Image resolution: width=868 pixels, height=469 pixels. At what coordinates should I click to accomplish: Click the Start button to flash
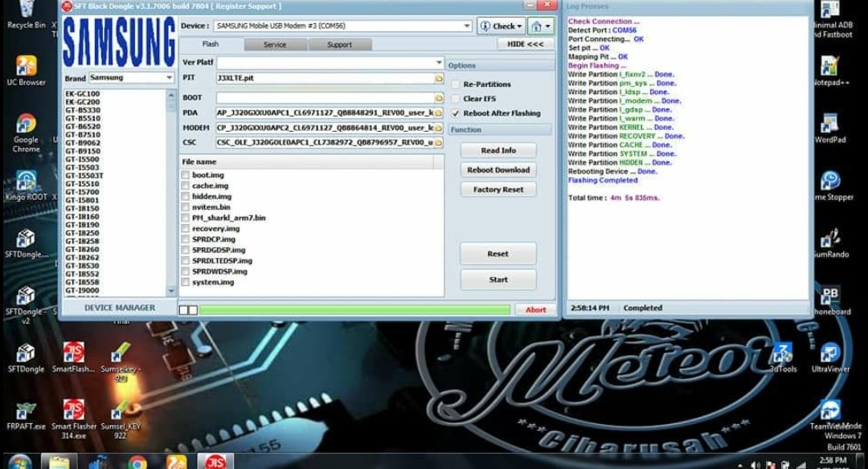(x=498, y=279)
